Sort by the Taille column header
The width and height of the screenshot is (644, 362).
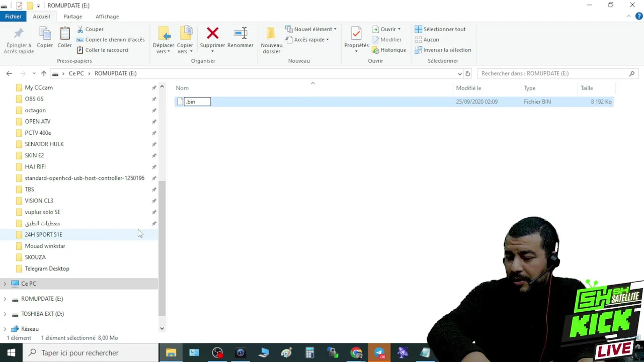[587, 88]
